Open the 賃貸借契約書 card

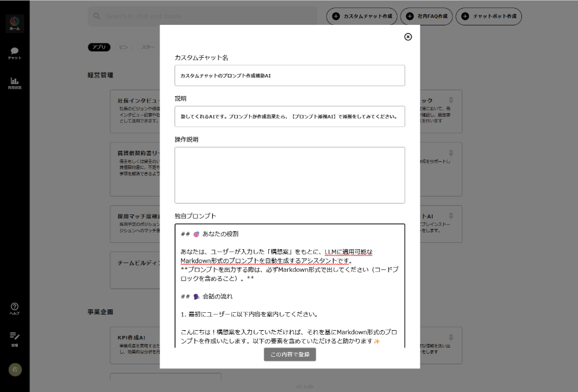pos(135,169)
